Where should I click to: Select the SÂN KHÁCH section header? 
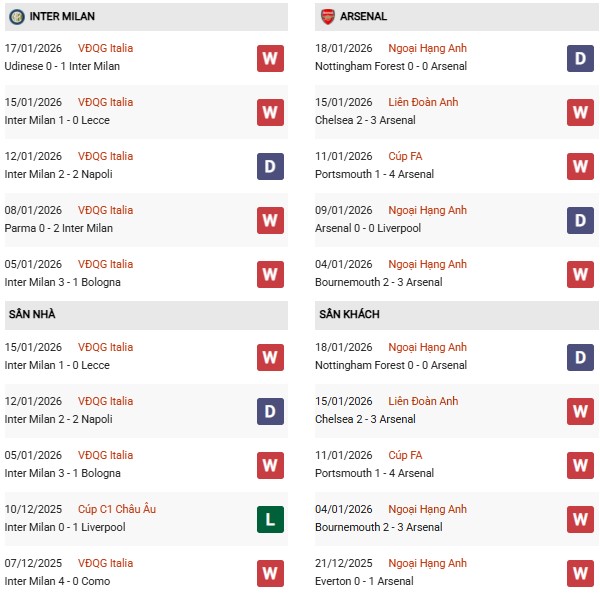(x=349, y=315)
